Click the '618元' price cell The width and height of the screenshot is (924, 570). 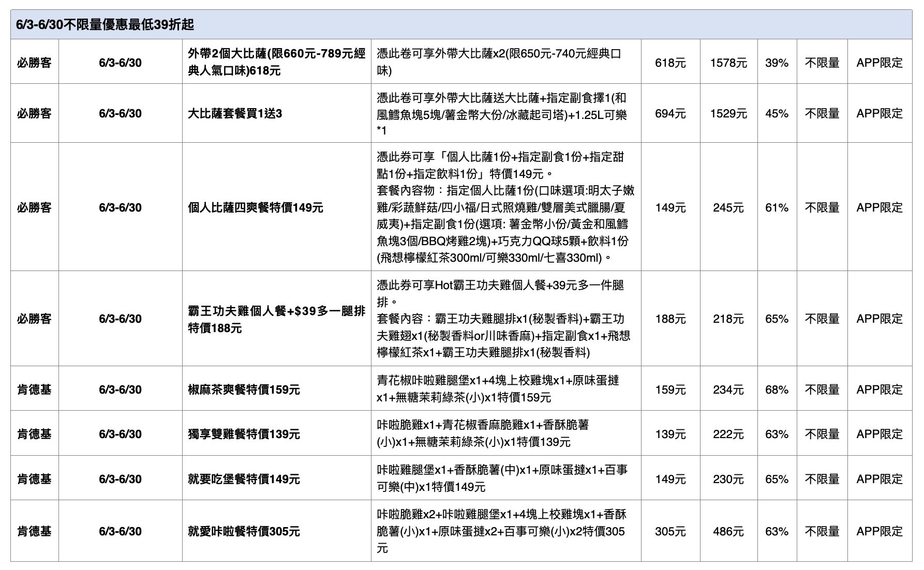(670, 63)
